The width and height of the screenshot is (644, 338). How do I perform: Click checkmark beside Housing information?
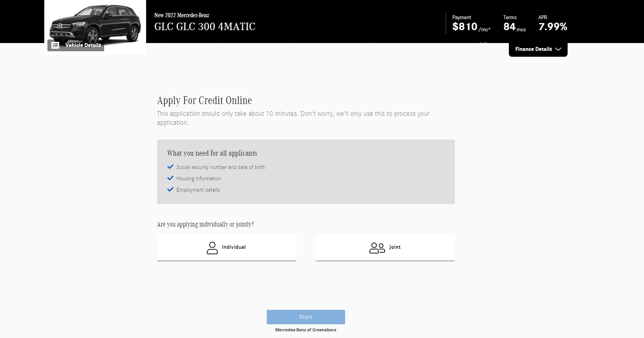tap(170, 178)
